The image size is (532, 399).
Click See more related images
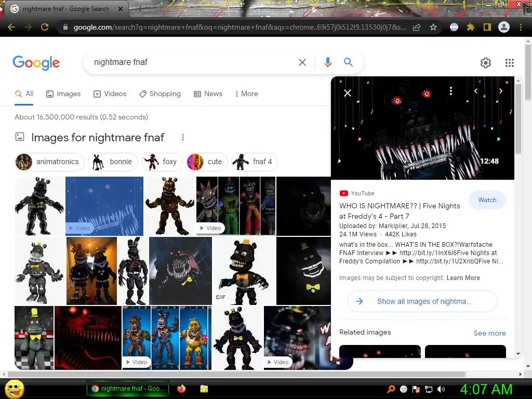[489, 333]
